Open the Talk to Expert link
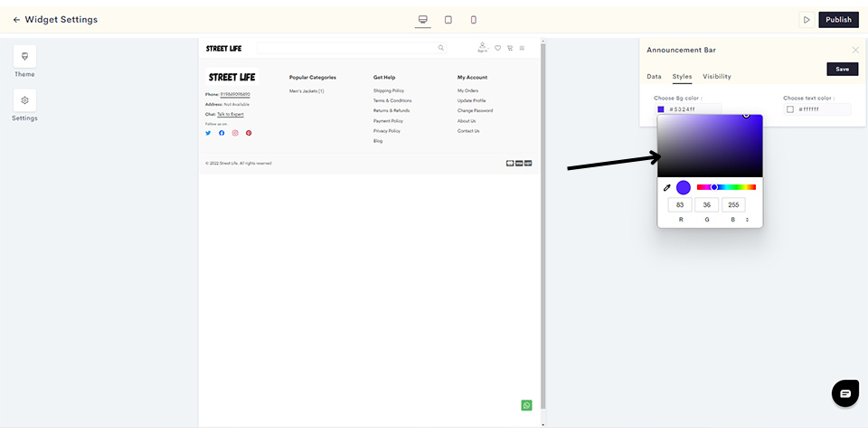The width and height of the screenshot is (868, 434). [231, 114]
